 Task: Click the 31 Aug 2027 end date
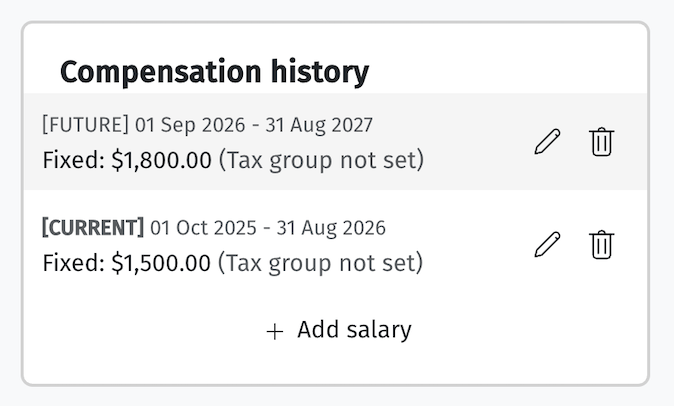319,125
